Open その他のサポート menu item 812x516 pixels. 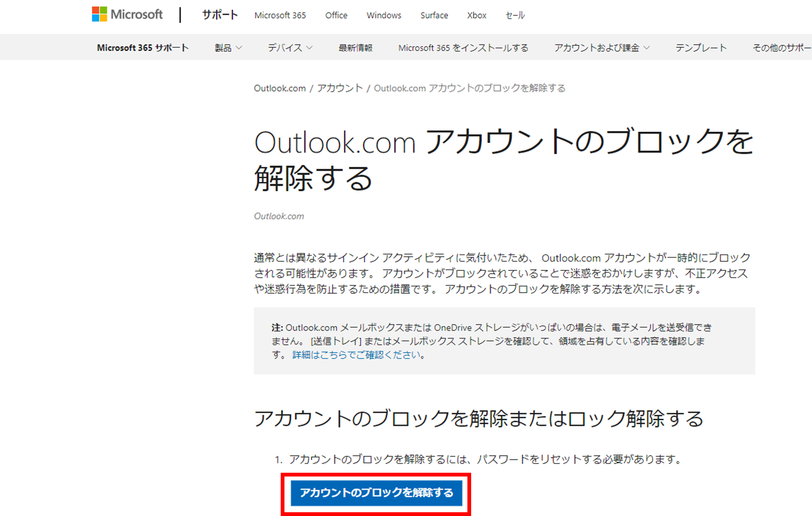[782, 48]
